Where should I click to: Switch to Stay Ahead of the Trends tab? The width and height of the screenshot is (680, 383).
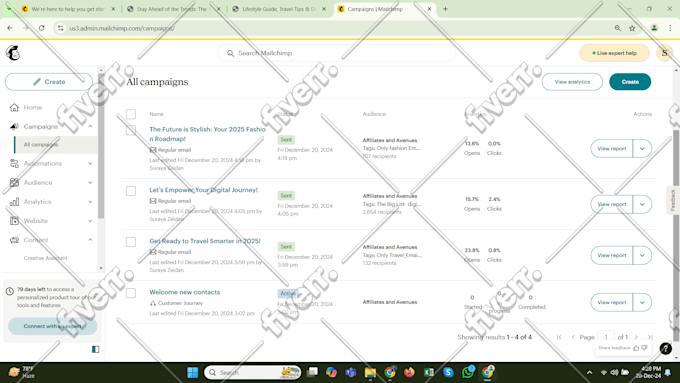pos(173,9)
